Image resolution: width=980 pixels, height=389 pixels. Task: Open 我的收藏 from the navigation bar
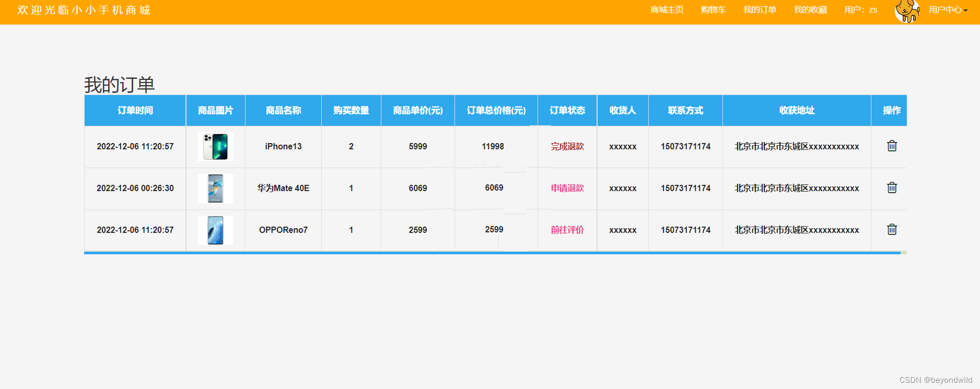click(x=810, y=10)
